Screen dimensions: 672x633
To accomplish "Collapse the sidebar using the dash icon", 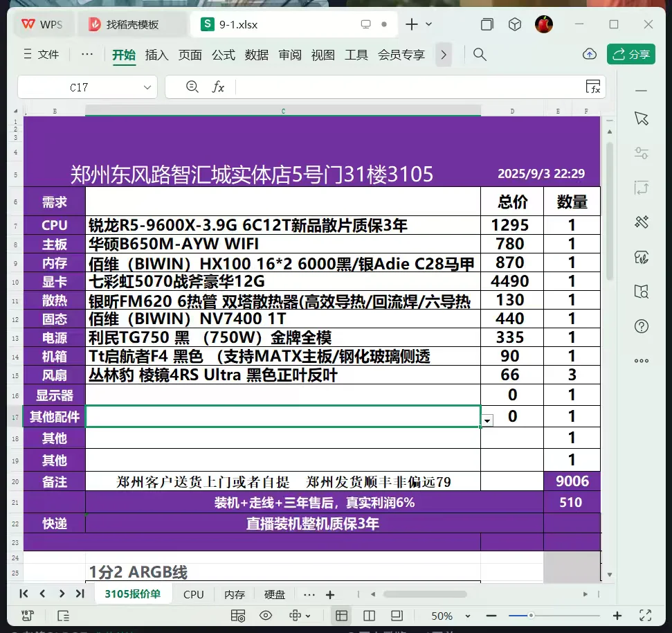I will (641, 91).
